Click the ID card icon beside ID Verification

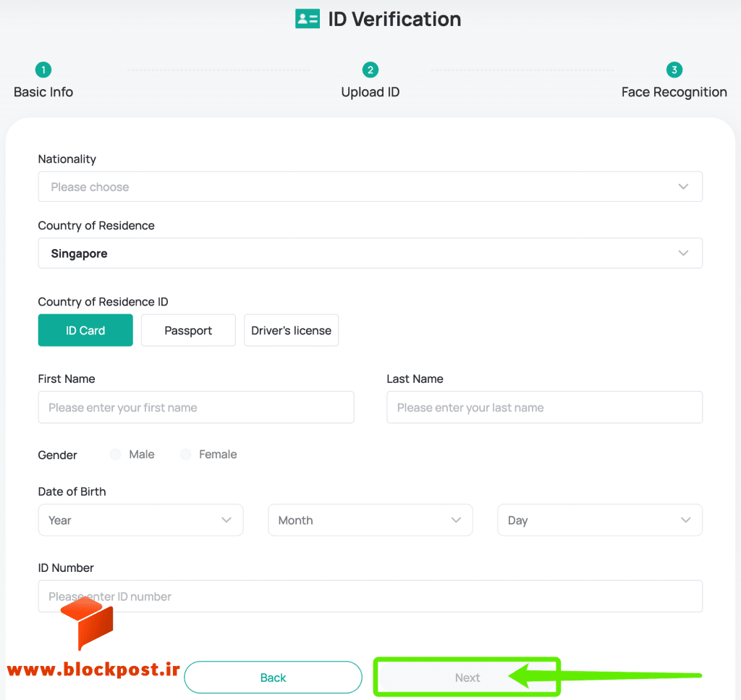click(x=307, y=19)
